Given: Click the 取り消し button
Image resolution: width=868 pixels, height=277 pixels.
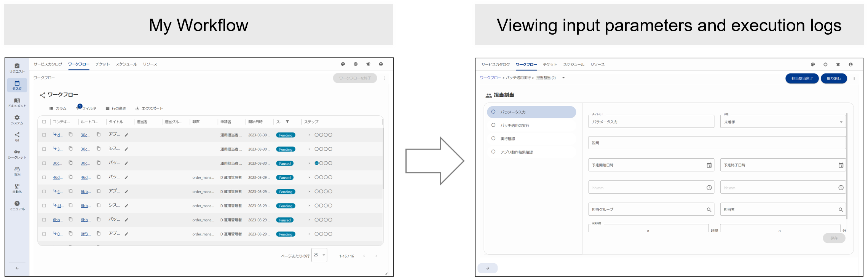Looking at the screenshot, I should point(834,78).
